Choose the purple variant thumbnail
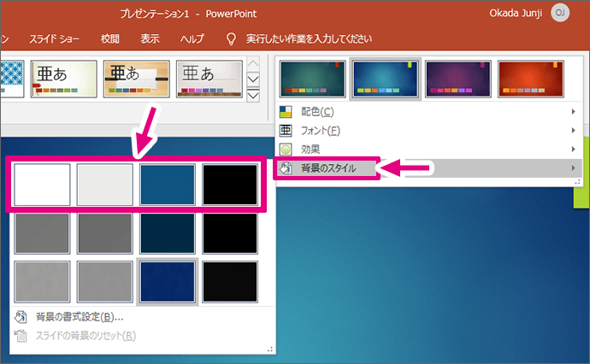 458,79
